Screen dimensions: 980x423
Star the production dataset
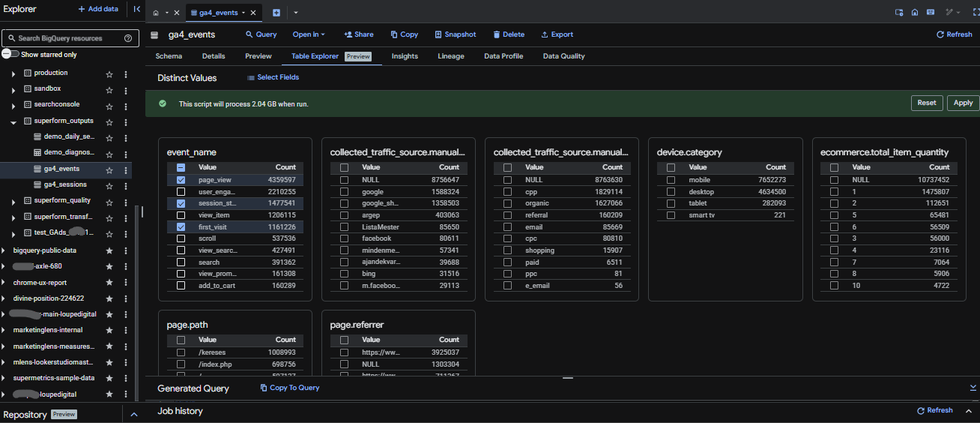(109, 73)
